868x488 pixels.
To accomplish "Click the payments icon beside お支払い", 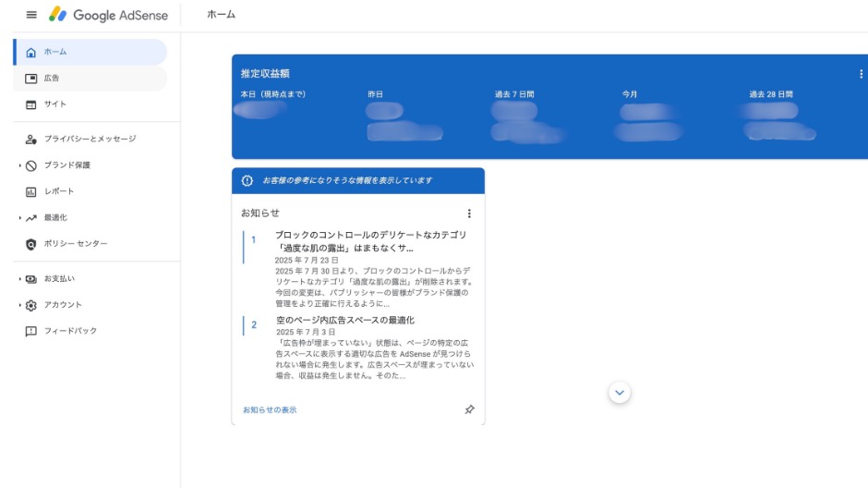I will point(31,278).
